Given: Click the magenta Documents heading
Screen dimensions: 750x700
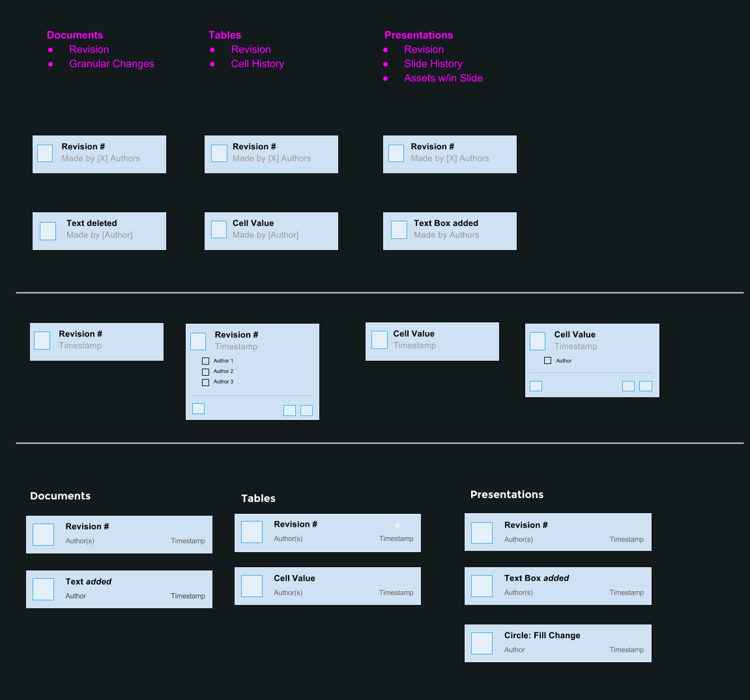Looking at the screenshot, I should tap(75, 35).
